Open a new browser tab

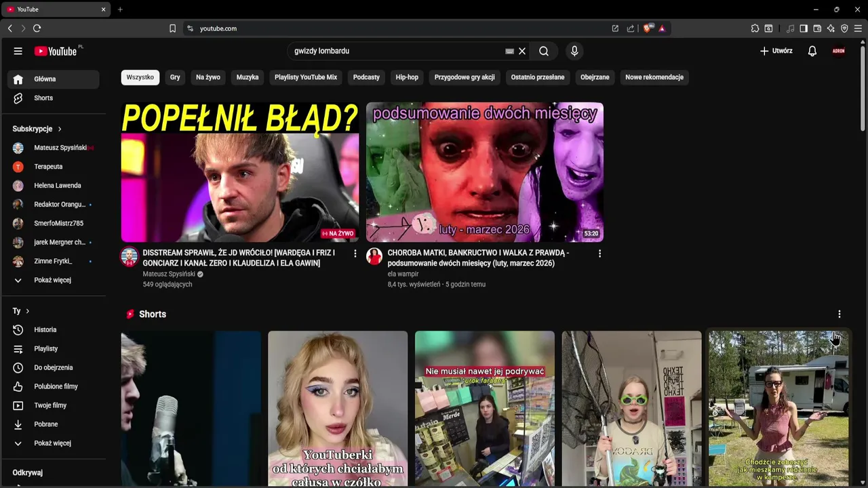[120, 9]
